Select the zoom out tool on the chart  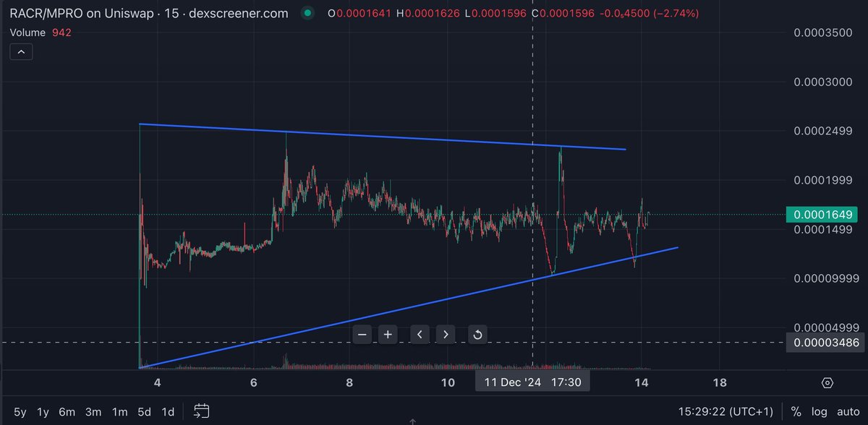(362, 335)
